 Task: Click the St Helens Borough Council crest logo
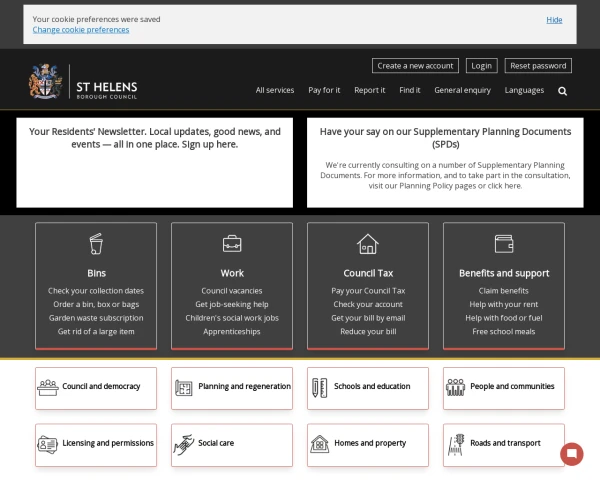coord(46,83)
